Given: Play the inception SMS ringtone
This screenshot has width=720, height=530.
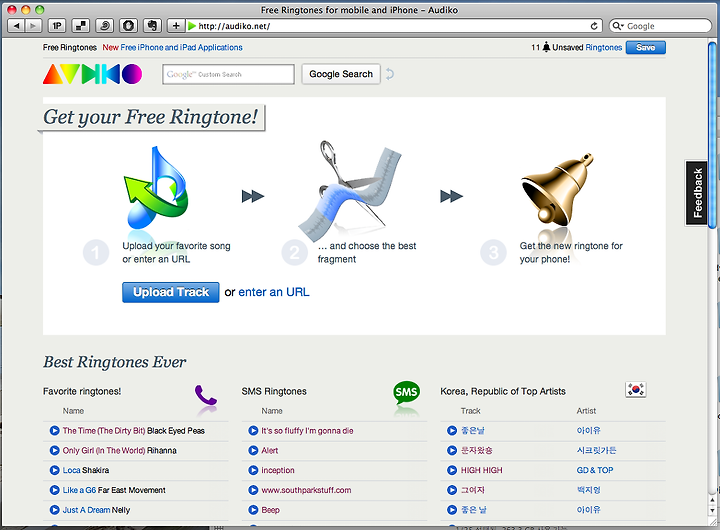Looking at the screenshot, I should pos(253,470).
